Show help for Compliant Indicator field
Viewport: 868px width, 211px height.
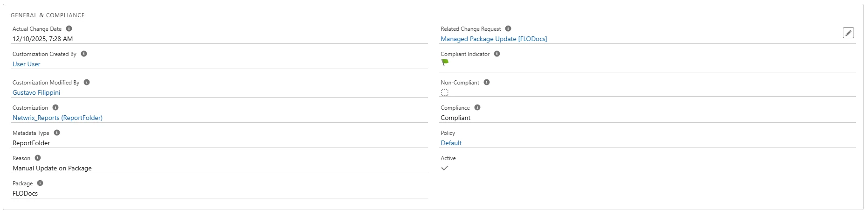point(497,54)
